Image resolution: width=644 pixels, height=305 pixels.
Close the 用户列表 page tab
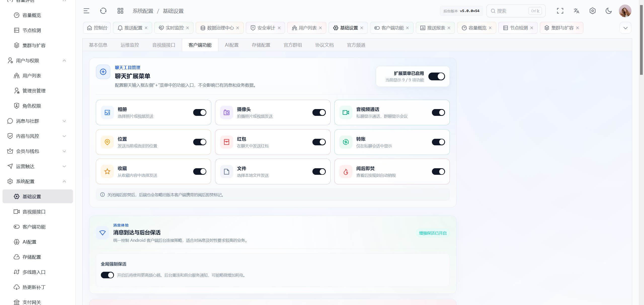coord(320,28)
